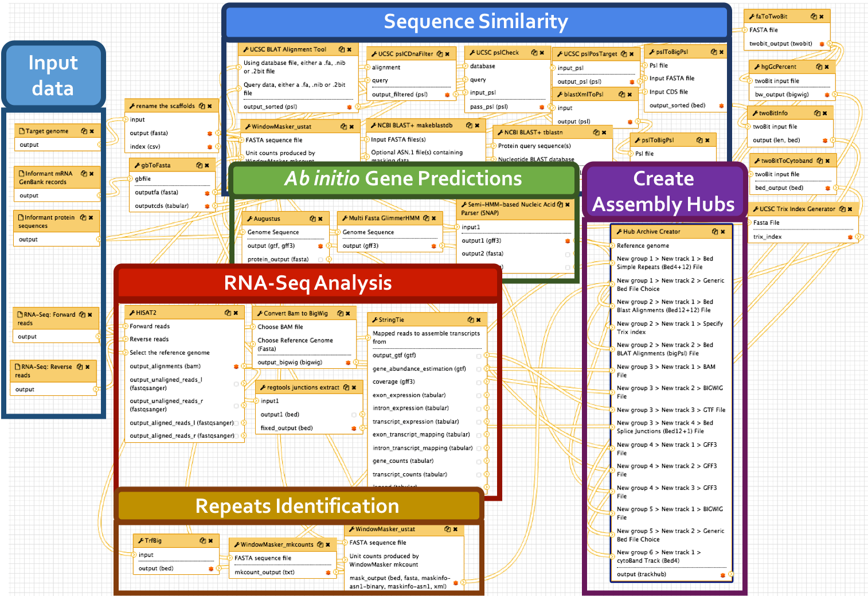Click the wrench icon on hgGcPercent node

pos(757,67)
